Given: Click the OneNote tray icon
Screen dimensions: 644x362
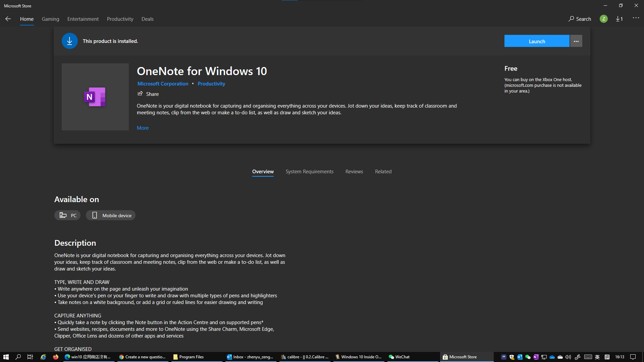Looking at the screenshot, I should click(x=536, y=357).
